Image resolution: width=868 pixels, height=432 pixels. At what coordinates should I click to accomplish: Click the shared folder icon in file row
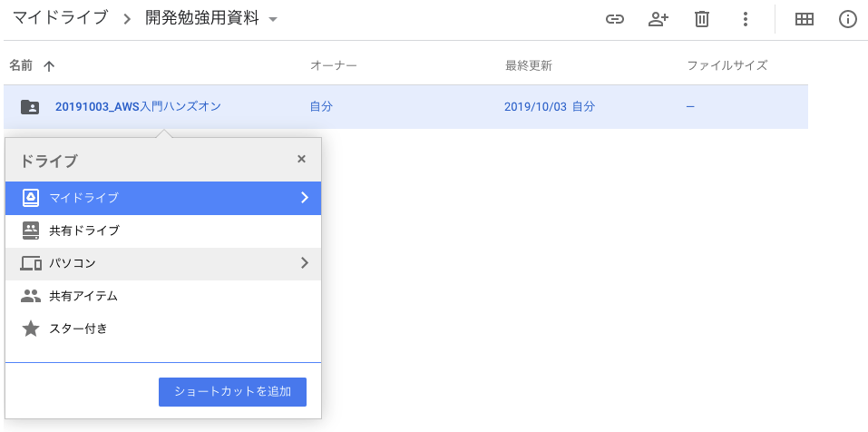point(30,107)
